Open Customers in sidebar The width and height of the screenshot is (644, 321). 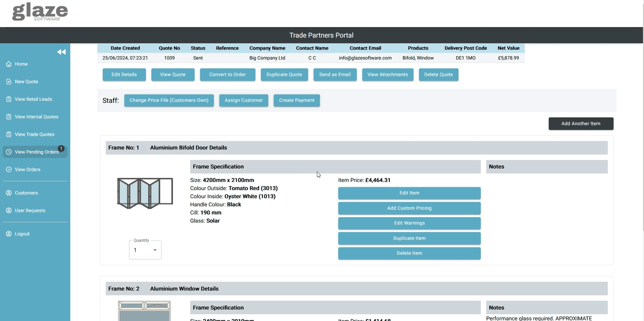tap(35, 193)
